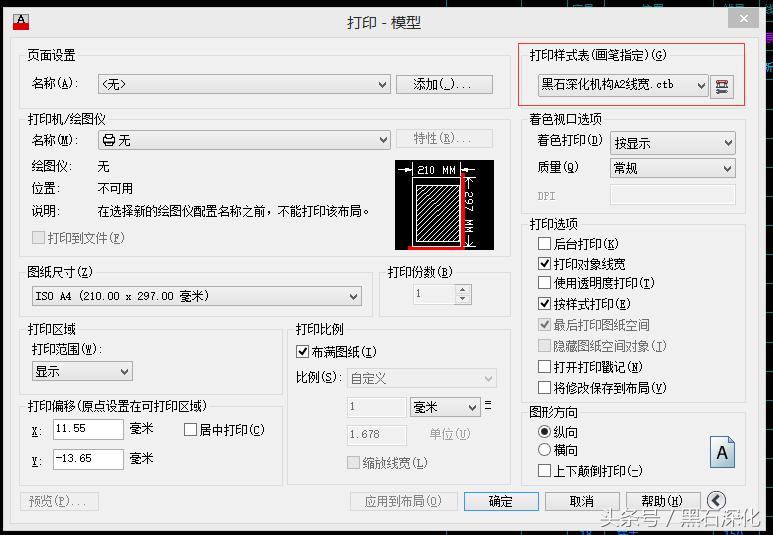Enable 后台打印 checkbox
The width and height of the screenshot is (773, 535).
(544, 244)
